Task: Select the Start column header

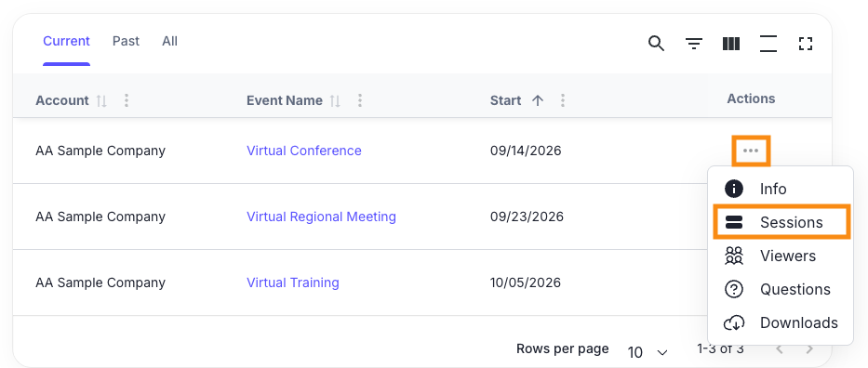Action: [505, 100]
